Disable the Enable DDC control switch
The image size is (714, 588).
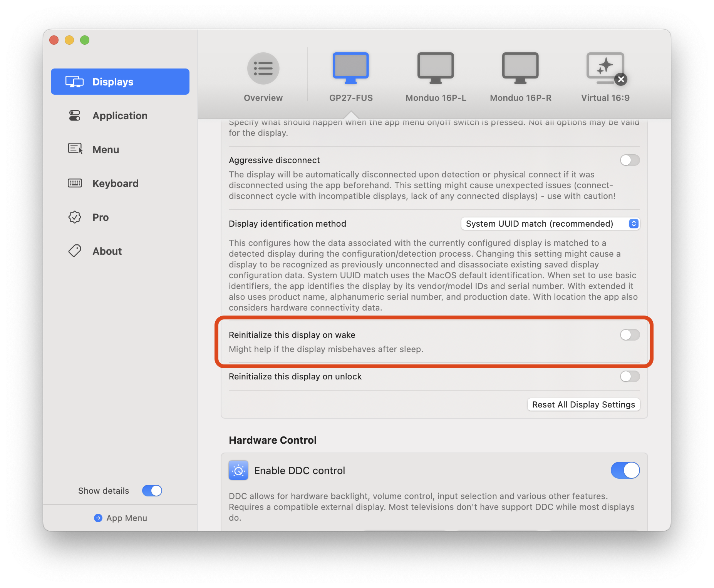(625, 470)
